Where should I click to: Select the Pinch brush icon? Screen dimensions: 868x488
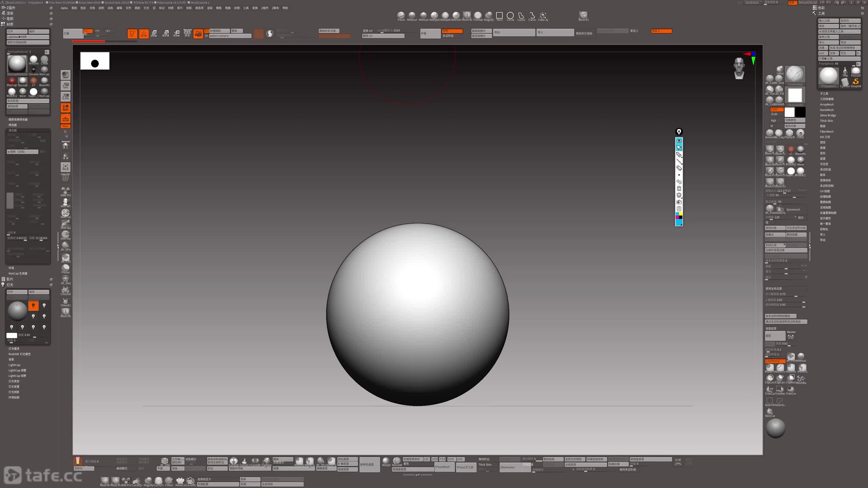point(401,15)
